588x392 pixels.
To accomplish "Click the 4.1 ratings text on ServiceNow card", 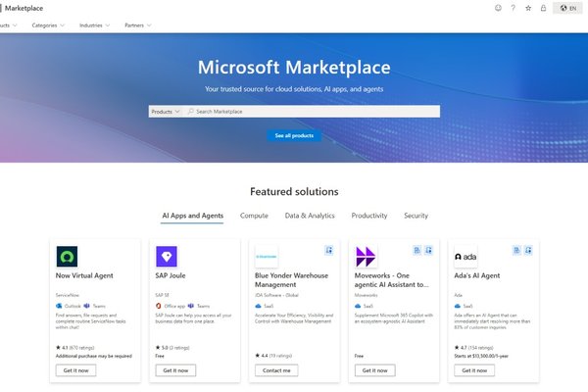I will pyautogui.click(x=77, y=348).
